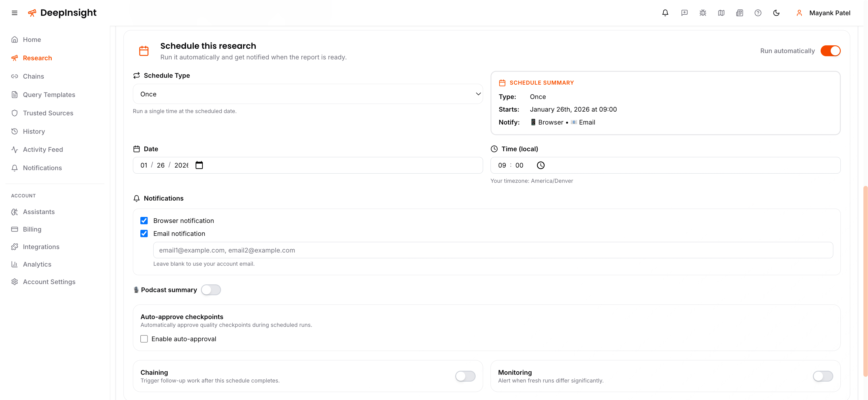The image size is (868, 400).
Task: Click the help question mark icon
Action: point(758,12)
